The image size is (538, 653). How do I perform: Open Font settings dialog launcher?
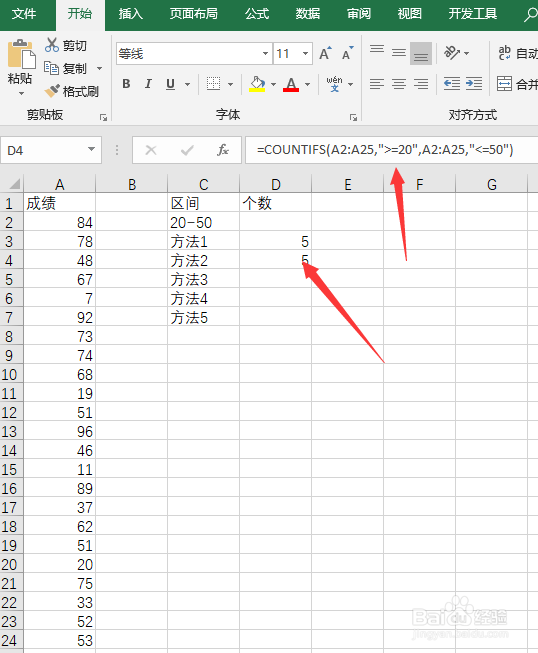pos(354,118)
